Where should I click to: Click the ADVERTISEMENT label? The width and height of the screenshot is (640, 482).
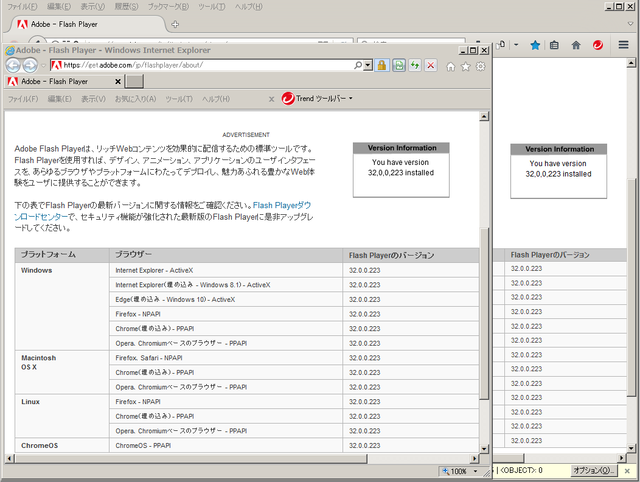(x=246, y=135)
